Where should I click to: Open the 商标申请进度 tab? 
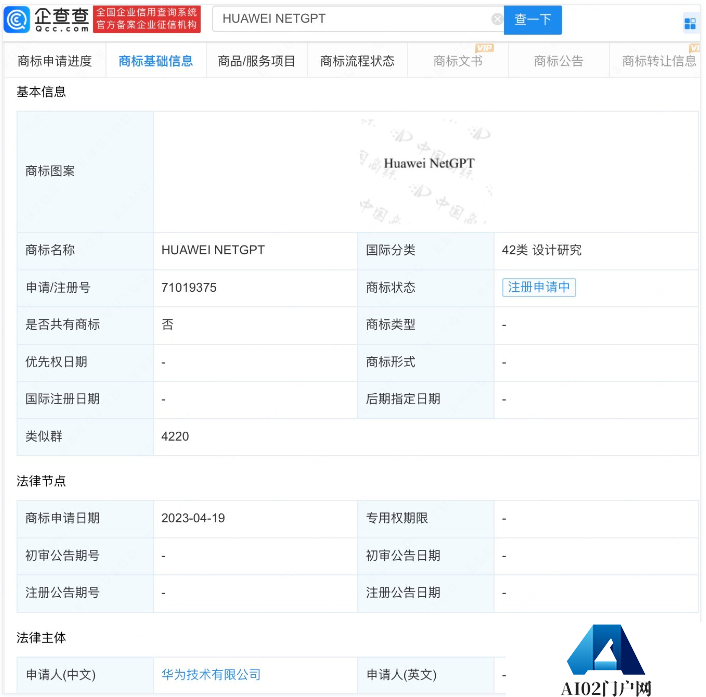(55, 61)
